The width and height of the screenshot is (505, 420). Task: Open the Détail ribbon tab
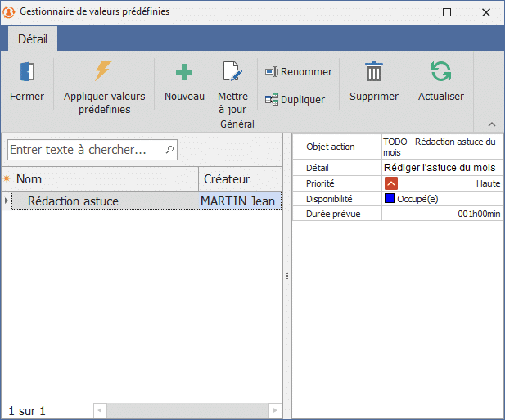pos(33,38)
